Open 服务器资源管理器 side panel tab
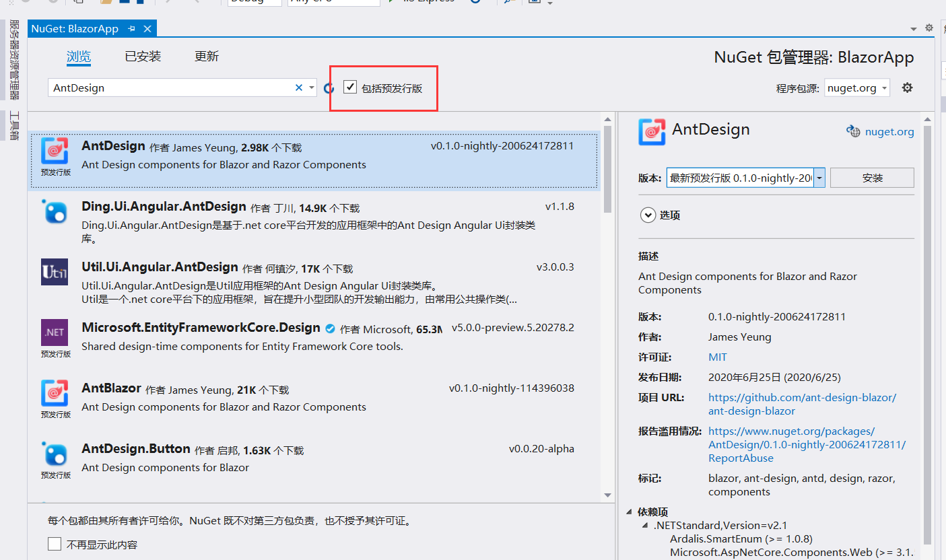The width and height of the screenshot is (946, 560). tap(14, 60)
